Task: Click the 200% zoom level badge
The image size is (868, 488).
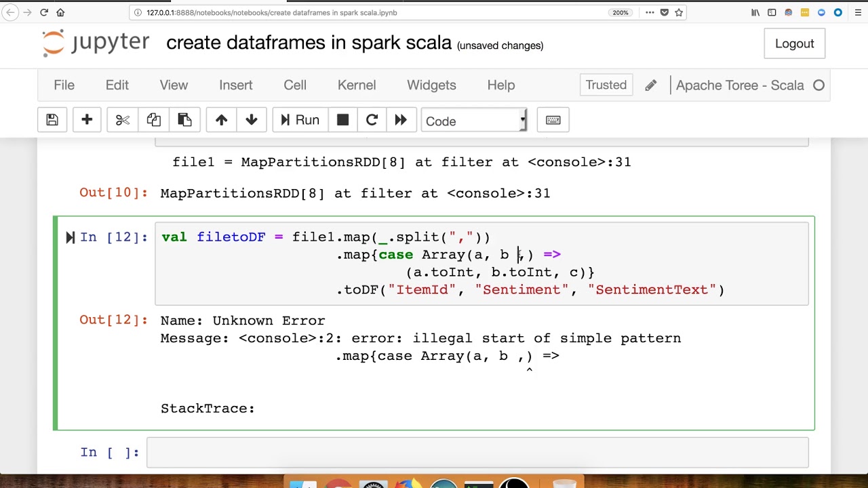Action: [620, 12]
